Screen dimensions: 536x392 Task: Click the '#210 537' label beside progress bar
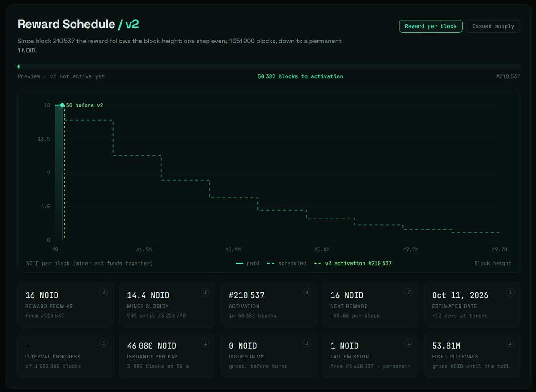click(508, 76)
